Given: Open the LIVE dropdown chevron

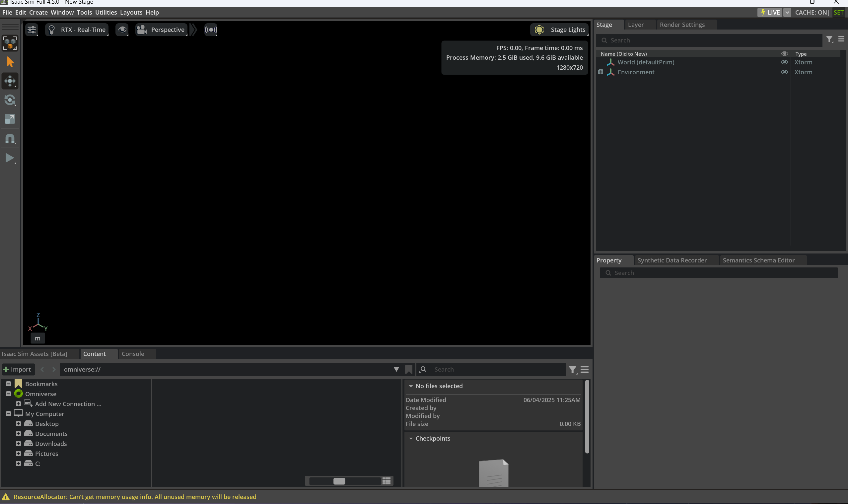Looking at the screenshot, I should click(787, 12).
